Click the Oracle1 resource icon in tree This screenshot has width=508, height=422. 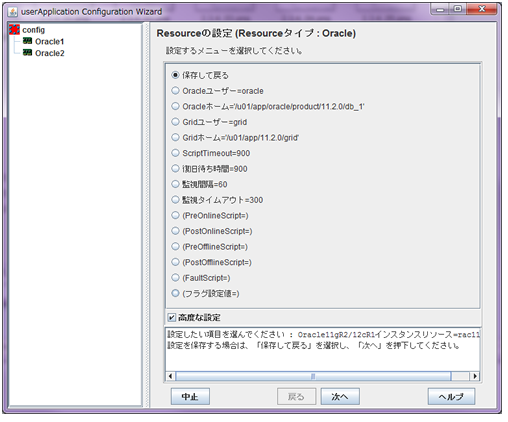27,41
